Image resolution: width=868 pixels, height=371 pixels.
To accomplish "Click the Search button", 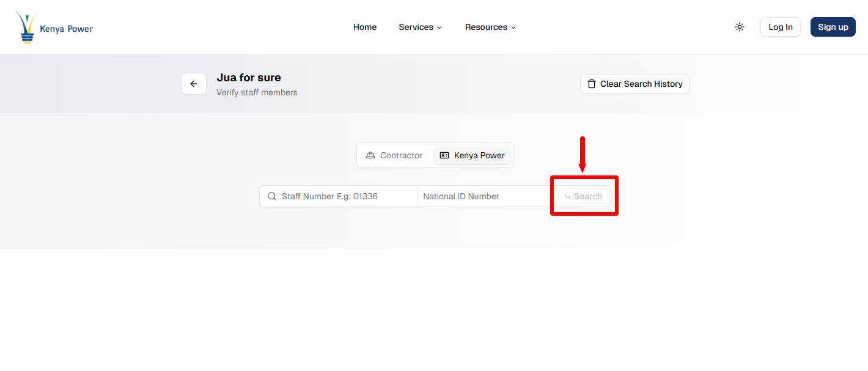I will click(584, 196).
